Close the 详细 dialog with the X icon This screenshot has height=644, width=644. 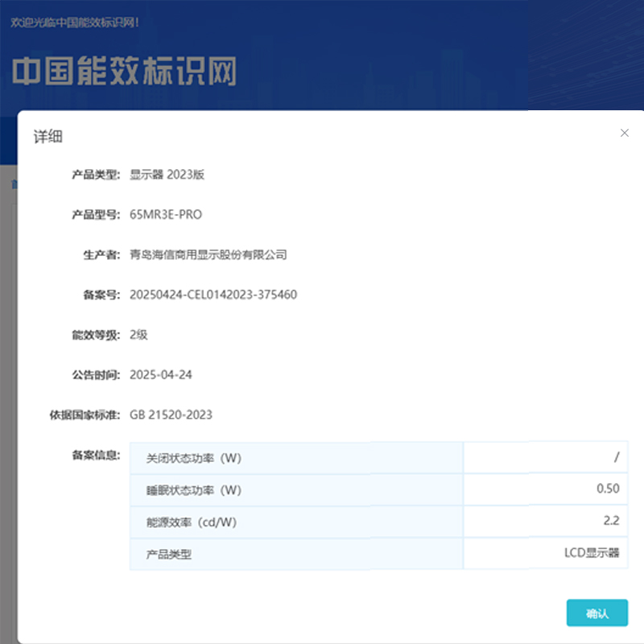625,133
